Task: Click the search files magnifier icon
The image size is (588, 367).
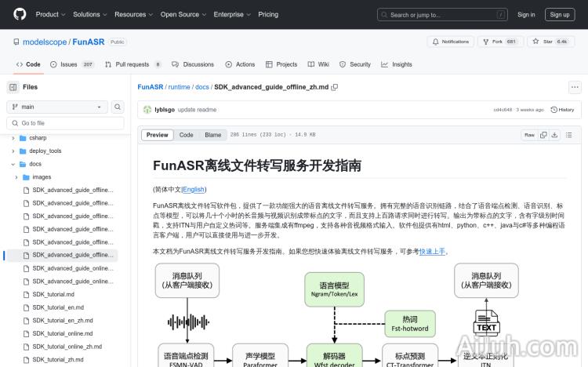Action: [118, 107]
